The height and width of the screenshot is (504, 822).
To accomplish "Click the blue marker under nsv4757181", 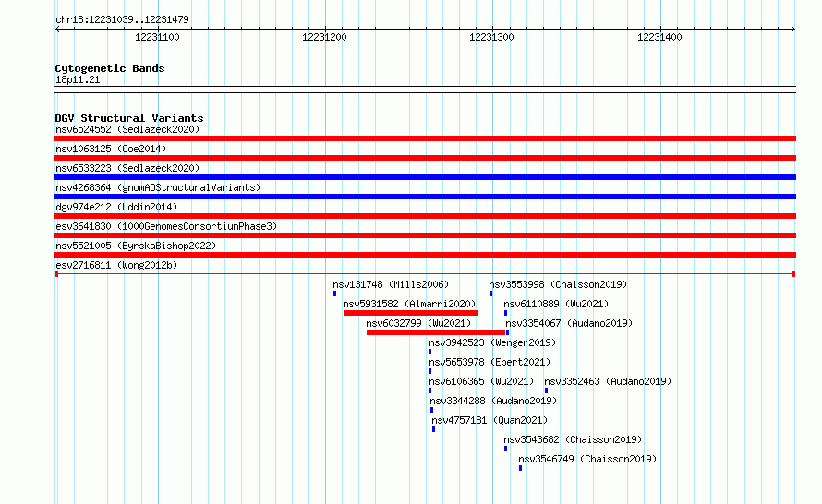I will pyautogui.click(x=433, y=429).
